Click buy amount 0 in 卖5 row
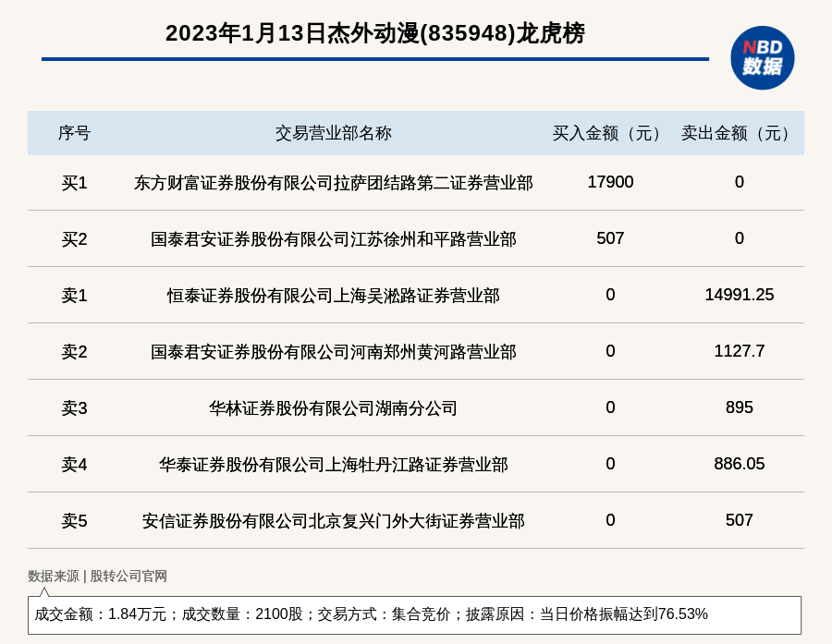The image size is (832, 644). coord(610,520)
